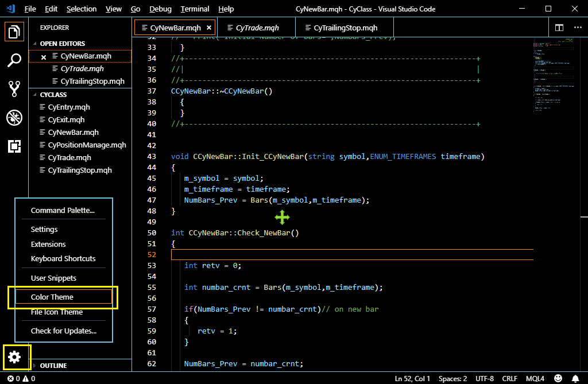The width and height of the screenshot is (588, 384).
Task: Place cursor on empty line 52
Action: click(352, 255)
